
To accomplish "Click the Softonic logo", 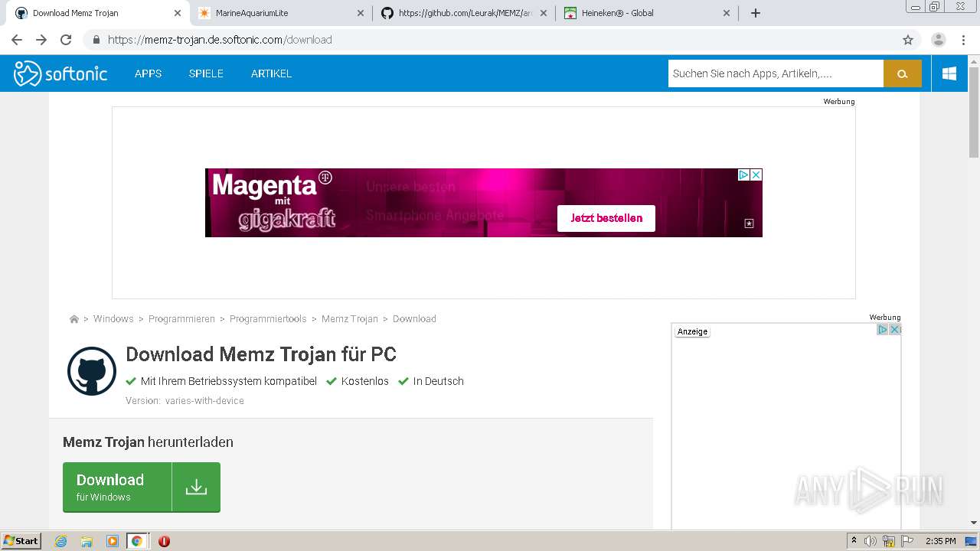I will (x=60, y=73).
